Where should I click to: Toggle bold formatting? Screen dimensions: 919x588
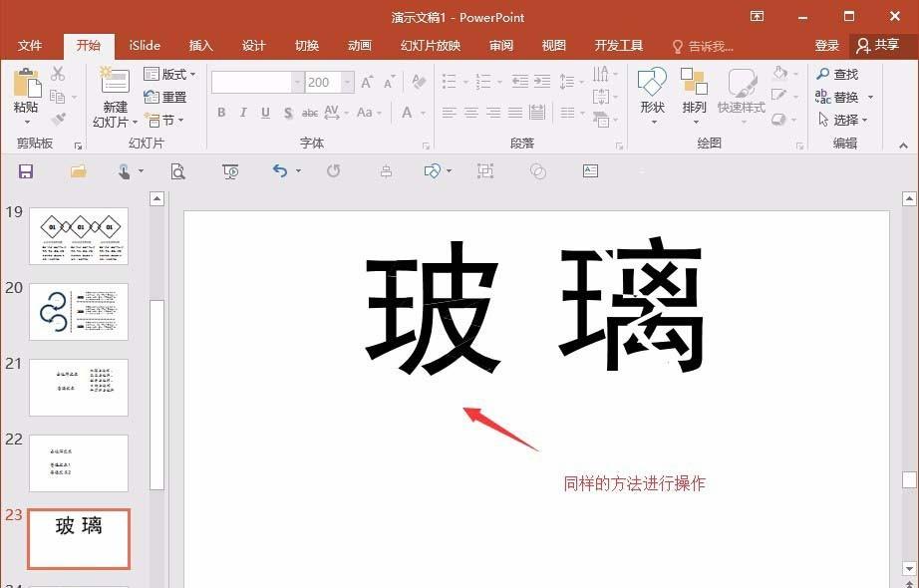click(x=221, y=114)
